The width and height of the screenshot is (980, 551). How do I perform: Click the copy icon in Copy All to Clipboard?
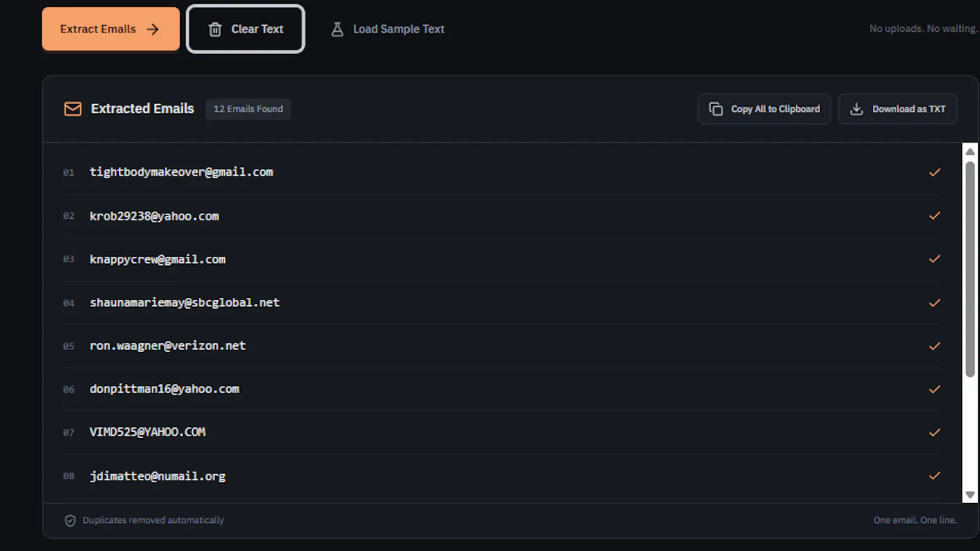click(716, 108)
